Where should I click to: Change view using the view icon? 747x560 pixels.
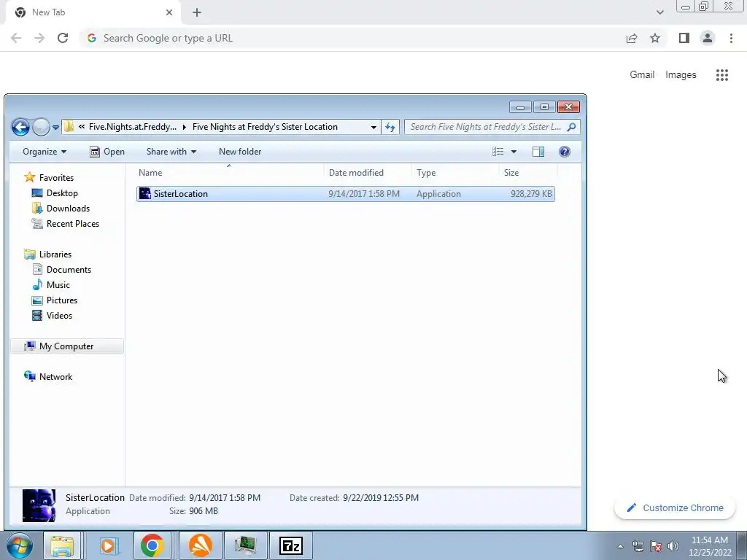[498, 152]
